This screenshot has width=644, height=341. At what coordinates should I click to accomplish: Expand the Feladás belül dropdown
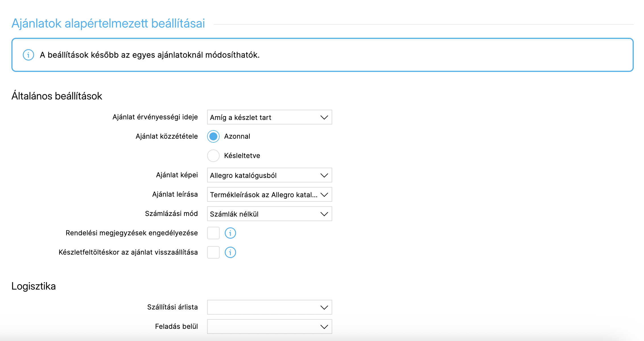click(269, 327)
